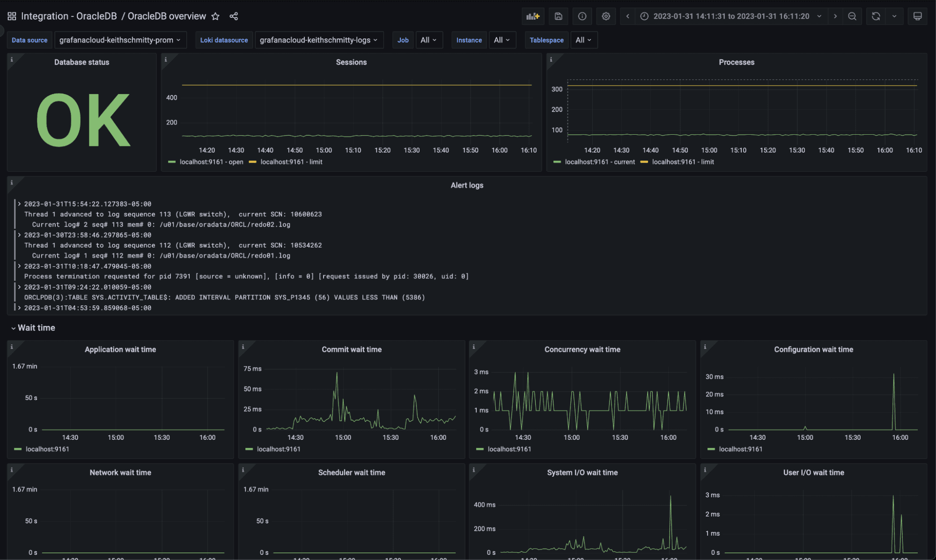
Task: Click the save dashboard icon
Action: tap(558, 16)
